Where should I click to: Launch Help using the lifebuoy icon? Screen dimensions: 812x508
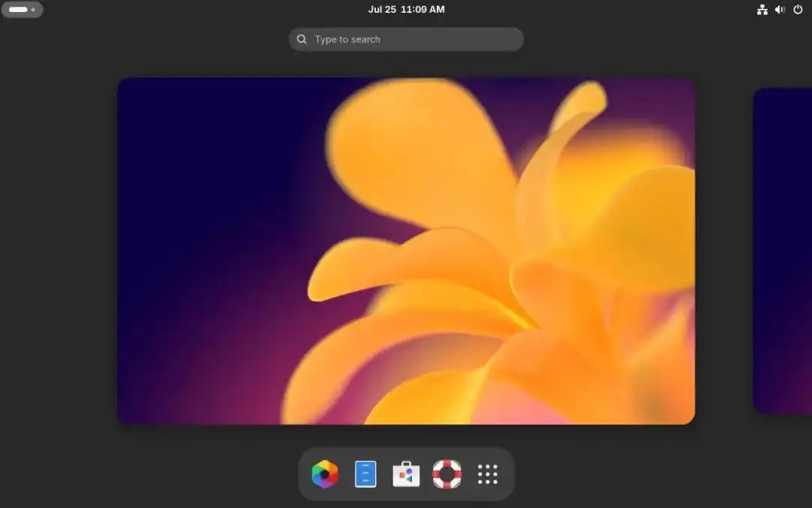(447, 474)
